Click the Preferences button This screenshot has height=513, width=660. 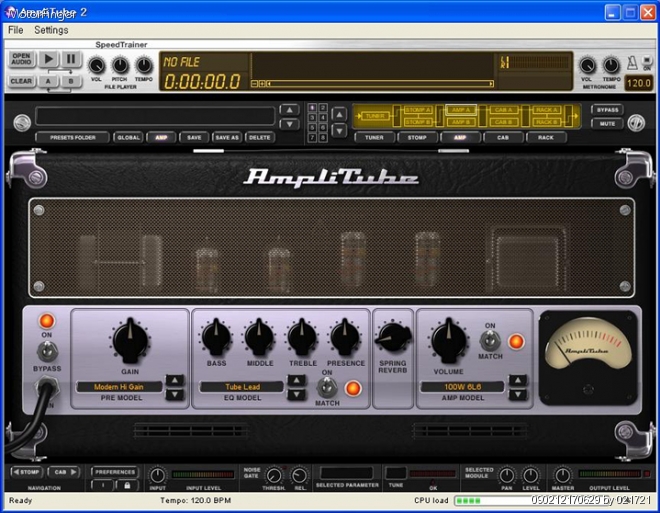(115, 471)
